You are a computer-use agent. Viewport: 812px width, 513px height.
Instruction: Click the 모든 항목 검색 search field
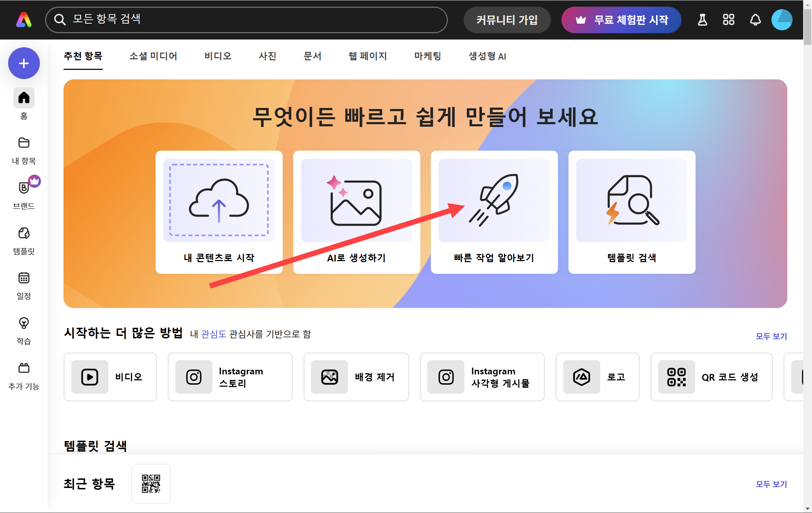pyautogui.click(x=247, y=20)
